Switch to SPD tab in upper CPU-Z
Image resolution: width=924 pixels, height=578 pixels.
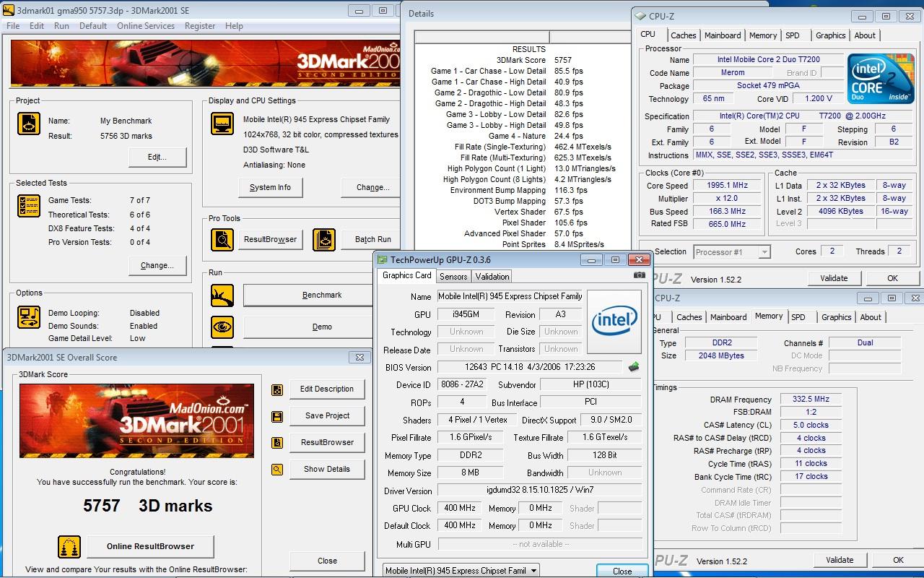(793, 35)
